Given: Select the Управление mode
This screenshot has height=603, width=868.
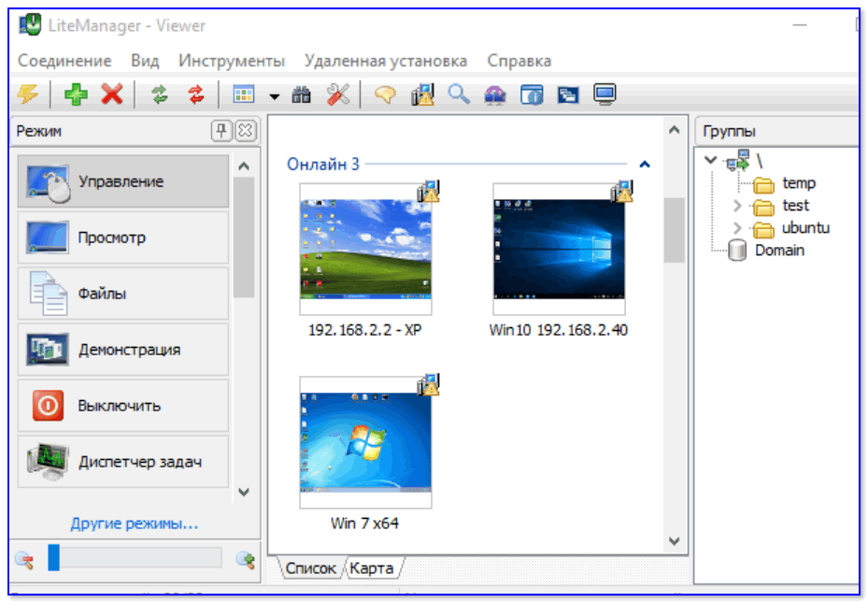Looking at the screenshot, I should (x=122, y=181).
